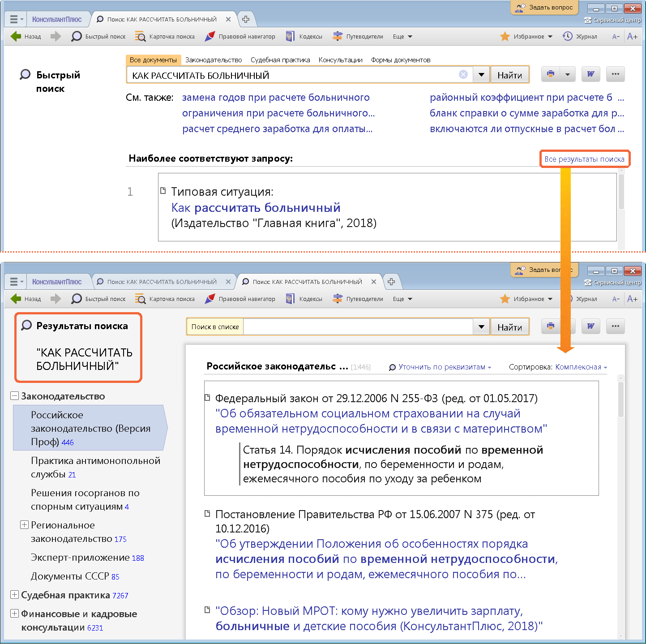646x644 pixels.
Task: Select Все документы filter tab
Action: [153, 60]
